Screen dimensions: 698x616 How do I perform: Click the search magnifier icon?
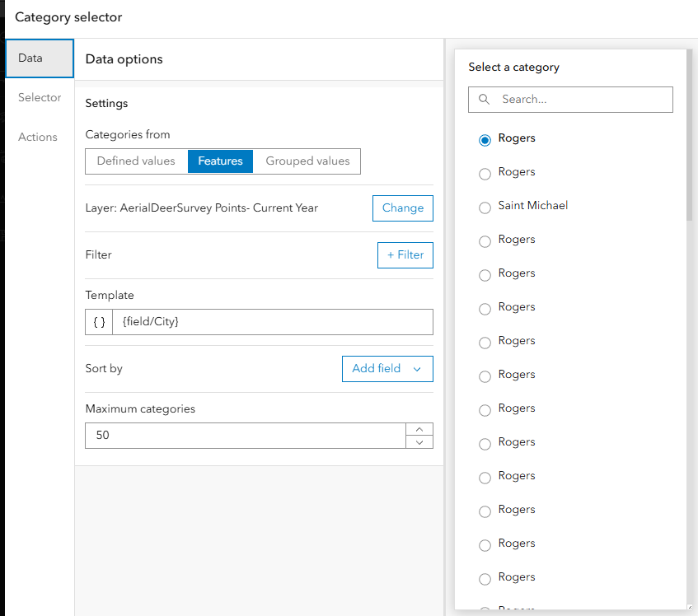coord(484,100)
